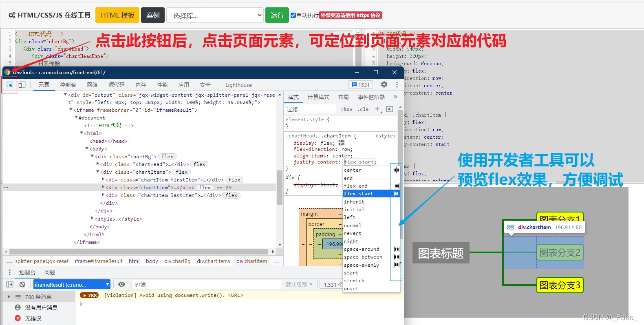Click the green 运行 run button
644x325 pixels.
coord(277,15)
